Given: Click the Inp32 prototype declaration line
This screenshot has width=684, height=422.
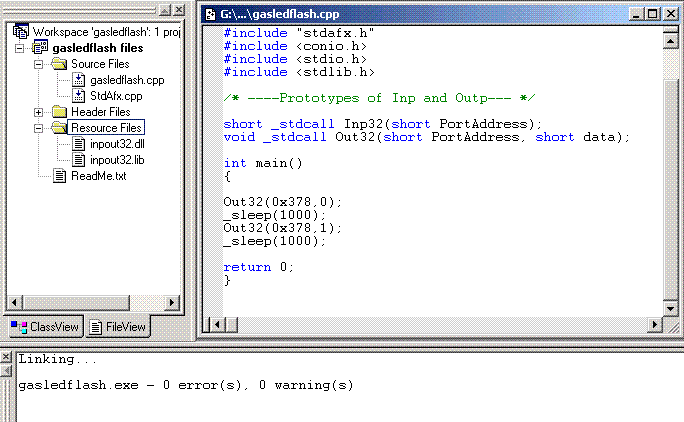Looking at the screenshot, I should 383,124.
